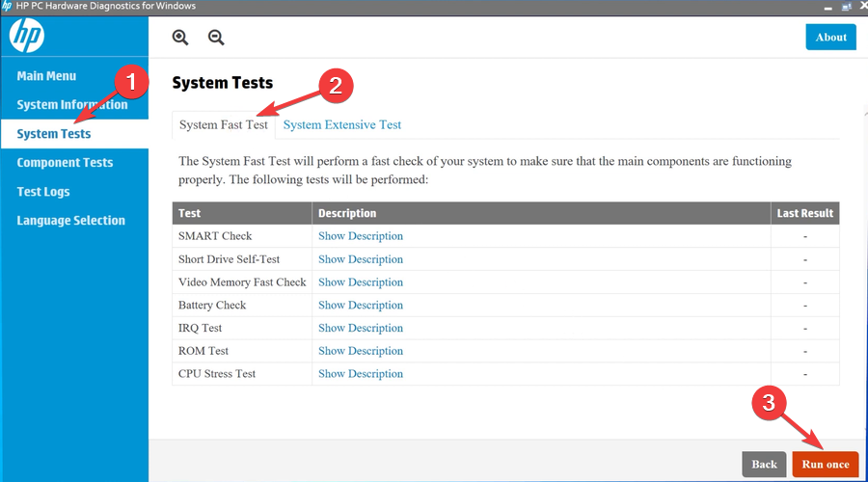Click the Last Result dash for CPU Stress Test
Viewport: 868px width, 482px height.
tap(805, 375)
